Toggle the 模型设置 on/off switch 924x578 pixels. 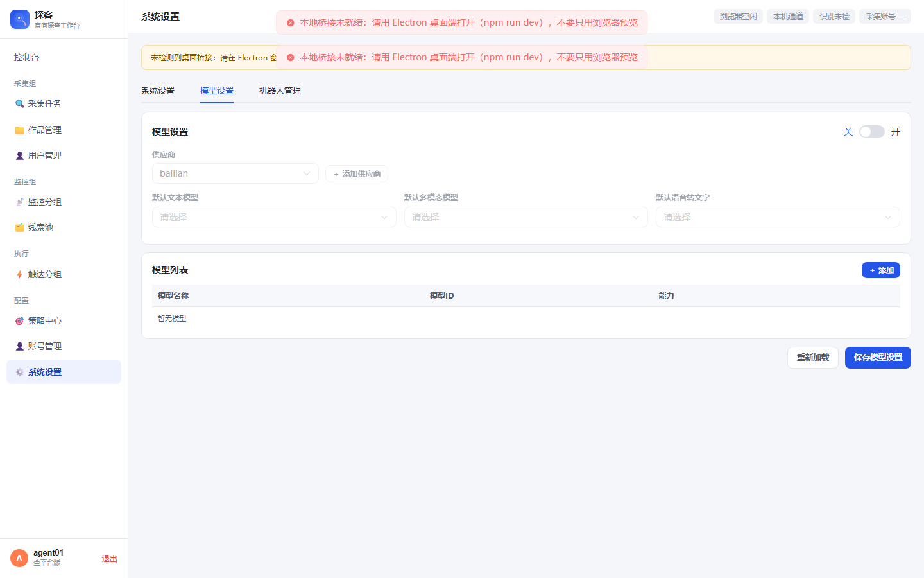[872, 132]
